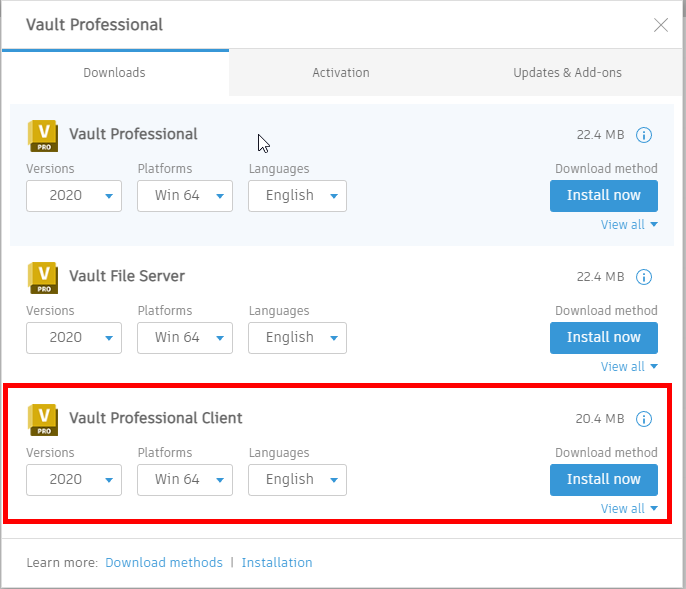Open Versions dropdown for Vault Professional Client
686x589 pixels.
[x=74, y=480]
